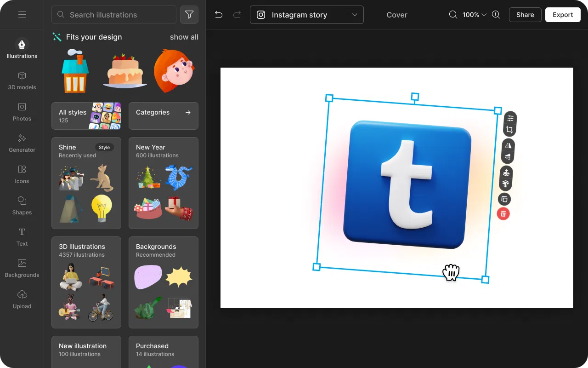Open image adjustments sliders icon
588x368 pixels.
click(510, 118)
